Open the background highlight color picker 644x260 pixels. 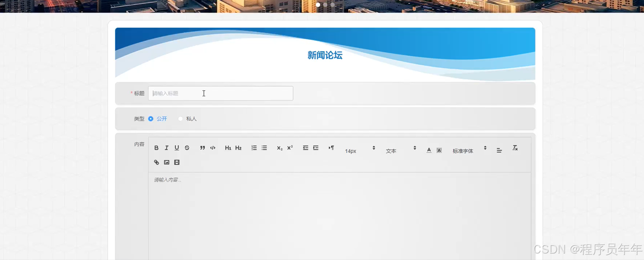[x=439, y=150]
